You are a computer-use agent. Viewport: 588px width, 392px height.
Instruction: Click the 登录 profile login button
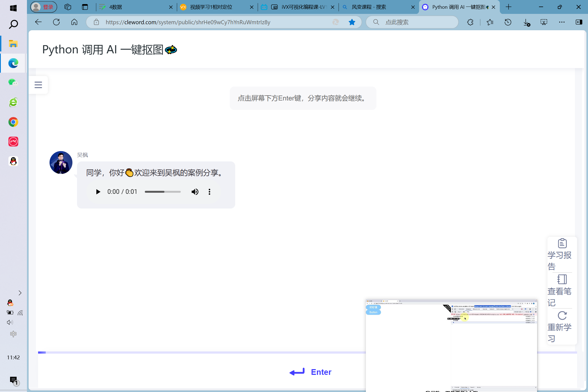point(44,7)
